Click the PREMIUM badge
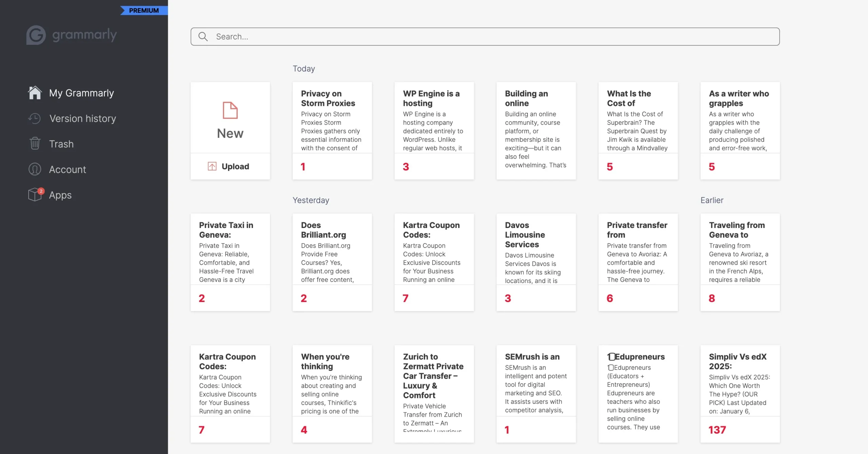 (x=144, y=11)
